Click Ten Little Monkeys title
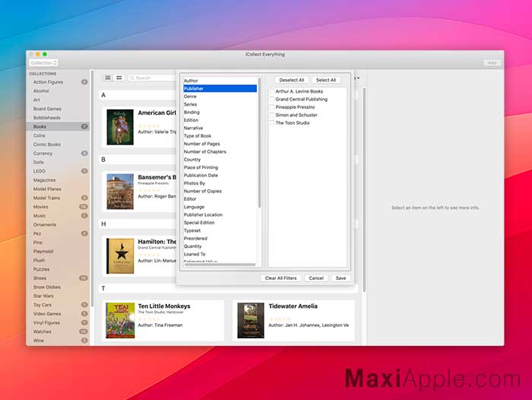The height and width of the screenshot is (400, 532). (164, 306)
